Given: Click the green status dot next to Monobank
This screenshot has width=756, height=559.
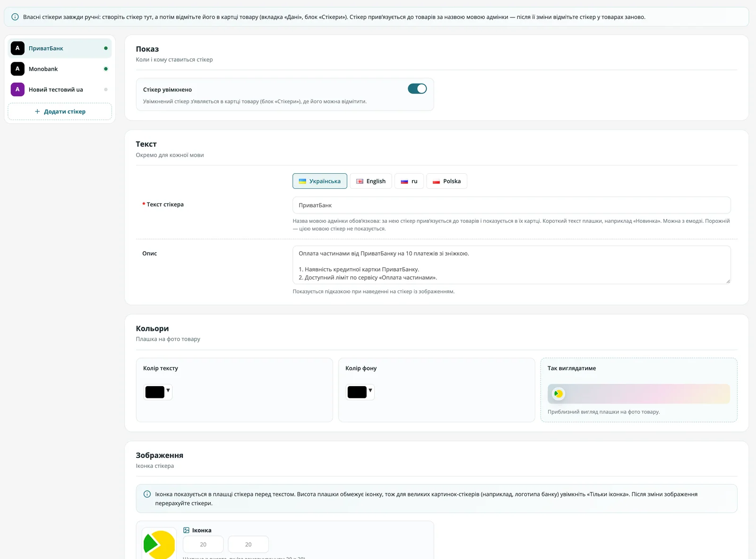Looking at the screenshot, I should pos(106,69).
